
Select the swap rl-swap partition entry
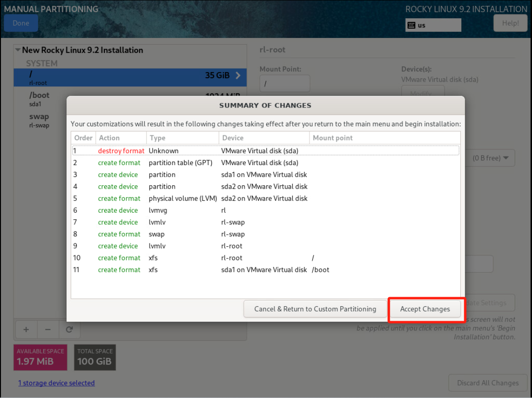click(x=41, y=121)
